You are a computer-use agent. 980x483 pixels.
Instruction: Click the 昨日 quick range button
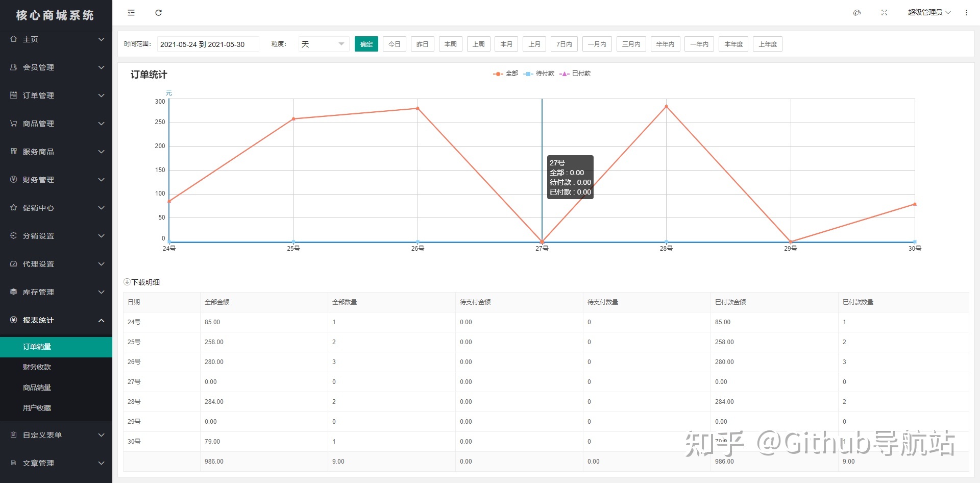pyautogui.click(x=423, y=44)
